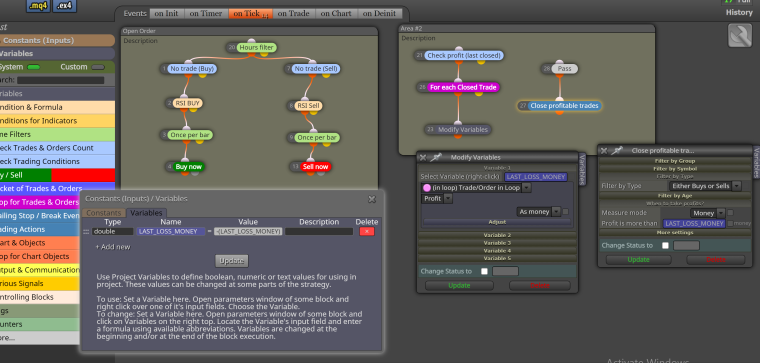Viewport: 760px width, 363px height.
Task: Download the .mq4 file
Action: point(38,6)
